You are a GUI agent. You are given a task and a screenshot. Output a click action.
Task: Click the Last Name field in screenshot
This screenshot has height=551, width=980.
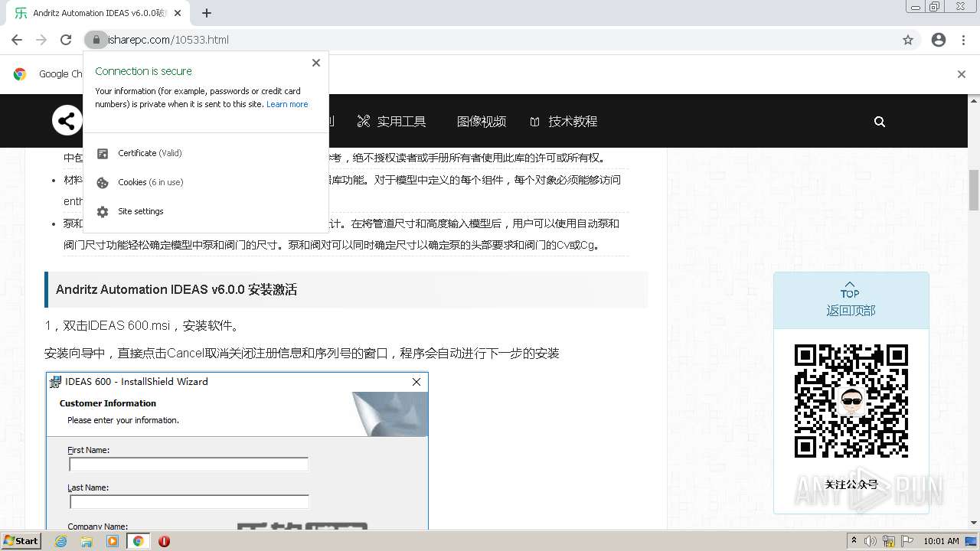189,502
